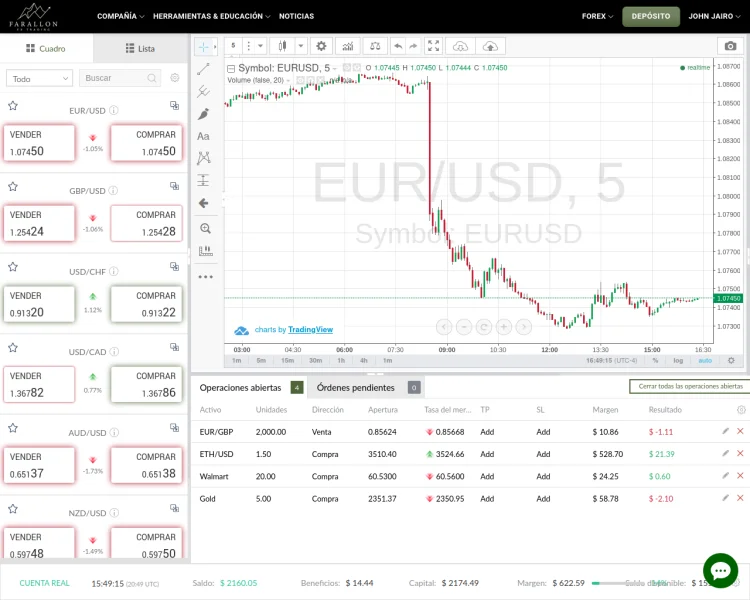Open EUR/USD chart in new window icon
Image resolution: width=750 pixels, height=600 pixels.
point(175,105)
